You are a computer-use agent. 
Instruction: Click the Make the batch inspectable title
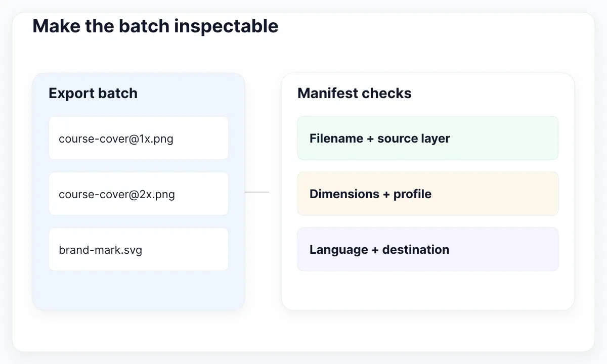pyautogui.click(x=156, y=26)
